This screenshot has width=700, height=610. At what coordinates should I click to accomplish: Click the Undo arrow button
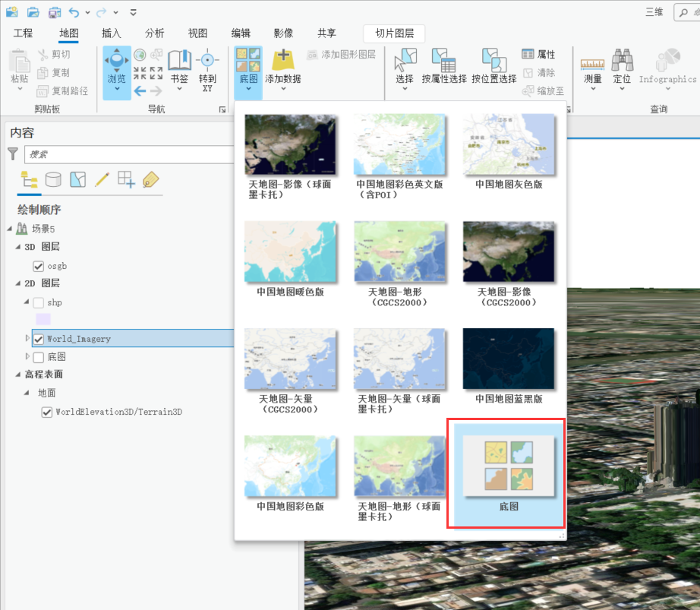pyautogui.click(x=72, y=11)
